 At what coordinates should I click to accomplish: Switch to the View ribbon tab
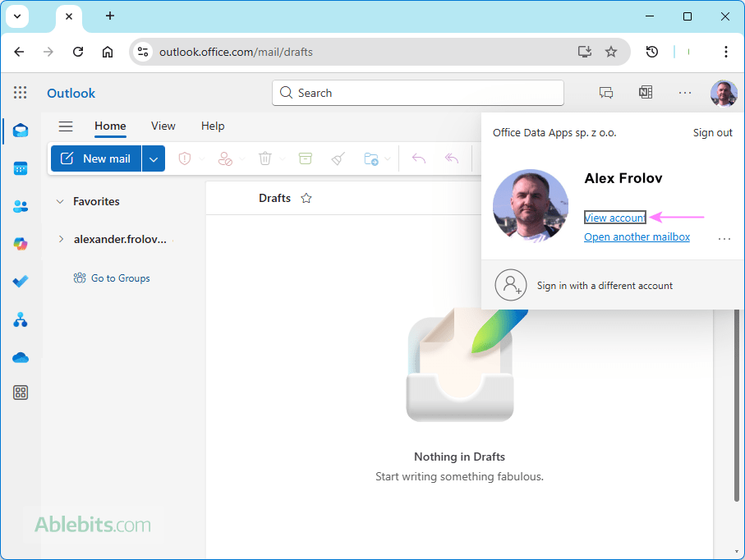pos(163,126)
